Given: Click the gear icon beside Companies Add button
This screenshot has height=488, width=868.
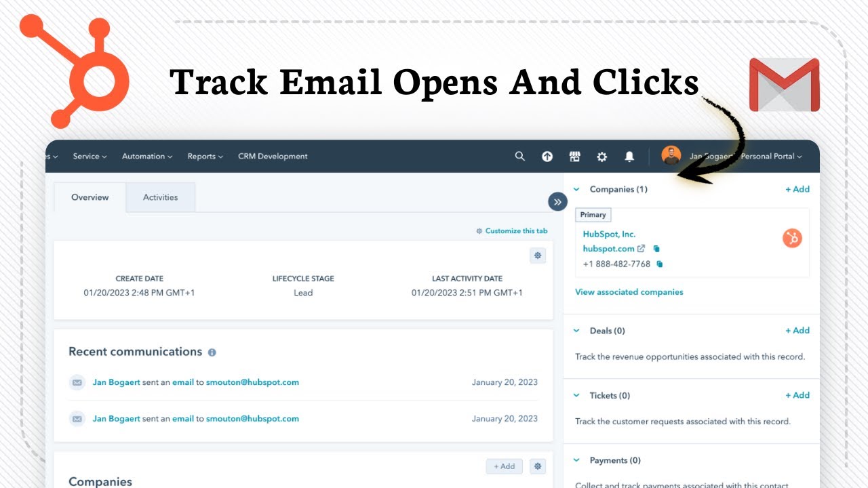Looking at the screenshot, I should click(x=538, y=466).
